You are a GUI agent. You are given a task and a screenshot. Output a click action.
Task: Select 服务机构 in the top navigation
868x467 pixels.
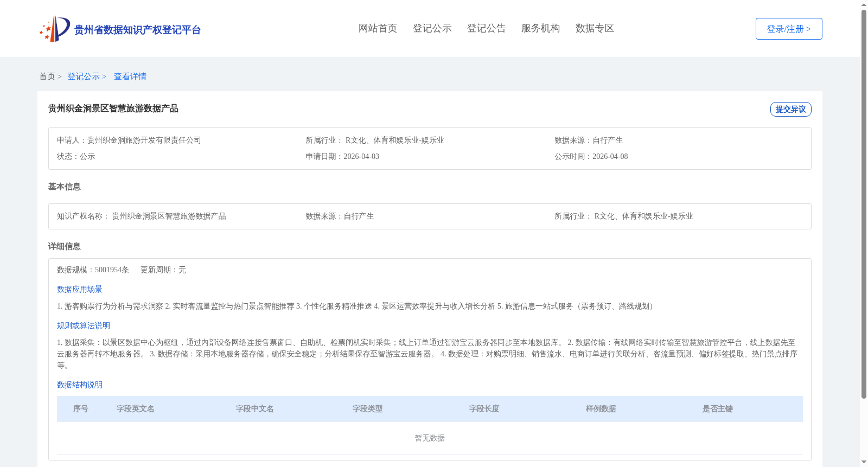pos(540,28)
